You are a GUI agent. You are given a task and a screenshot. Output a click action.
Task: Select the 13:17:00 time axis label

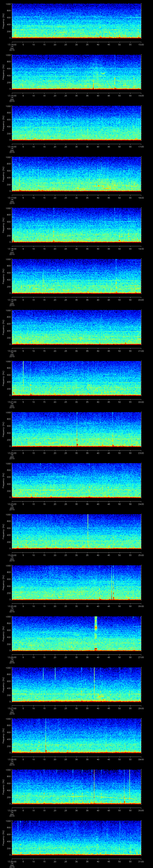point(12,197)
